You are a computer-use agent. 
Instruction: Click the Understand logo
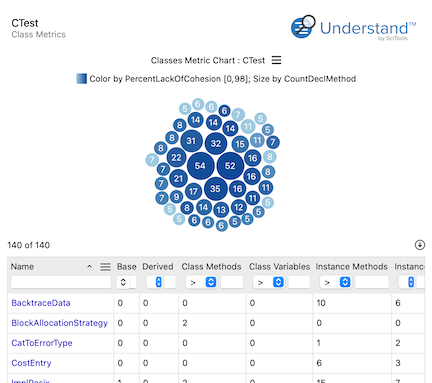coord(353,28)
